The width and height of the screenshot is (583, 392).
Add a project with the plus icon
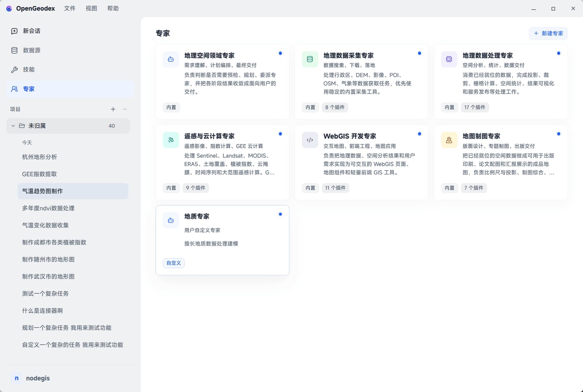click(x=113, y=109)
